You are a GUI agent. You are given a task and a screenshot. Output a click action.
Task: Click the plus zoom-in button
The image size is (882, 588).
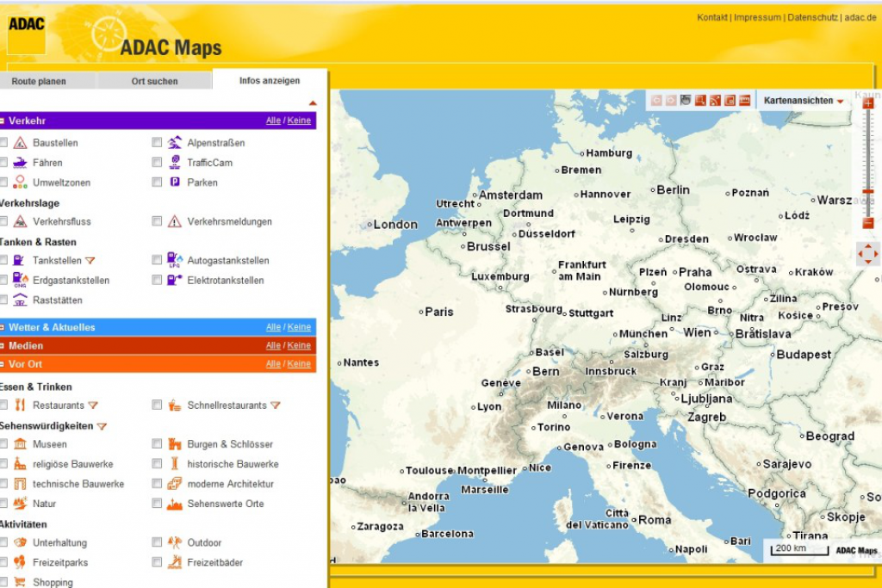coord(867,103)
